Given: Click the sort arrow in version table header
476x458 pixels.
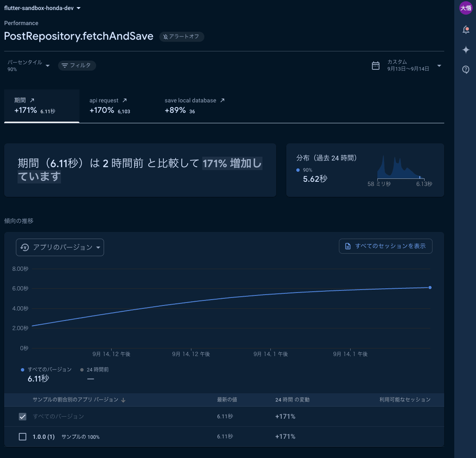Looking at the screenshot, I should (123, 400).
